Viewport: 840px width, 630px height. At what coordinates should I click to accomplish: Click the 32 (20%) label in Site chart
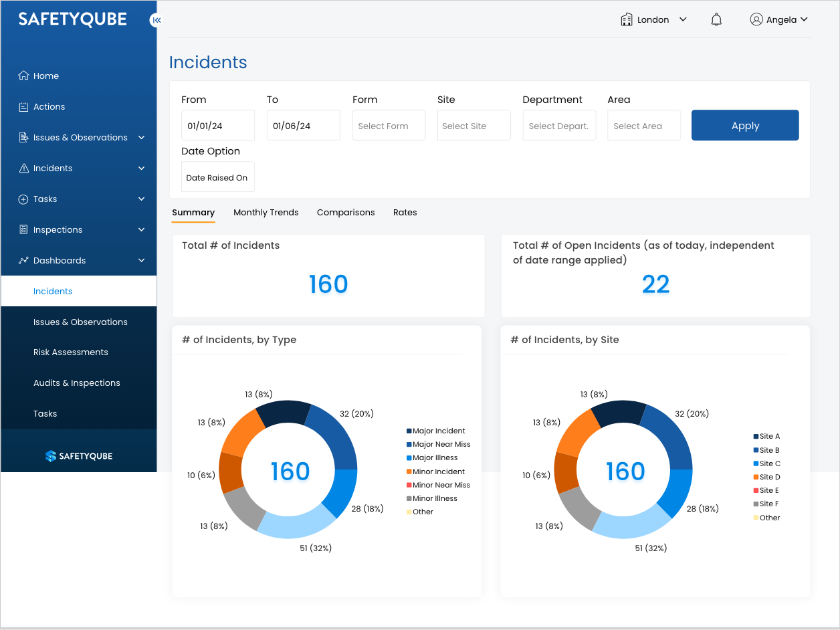point(692,414)
